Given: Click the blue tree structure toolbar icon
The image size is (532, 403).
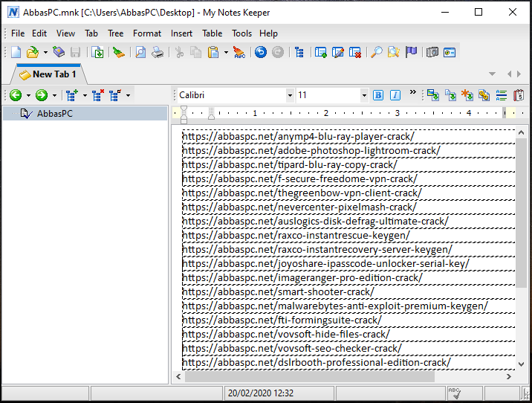Looking at the screenshot, I should [x=299, y=52].
